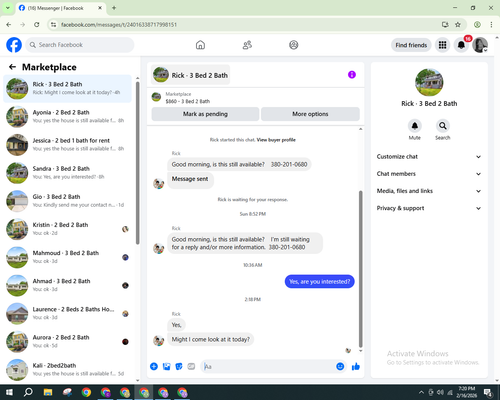Click the "Yes, are you interested?" message bubble
This screenshot has height=400, width=500.
coord(320,282)
